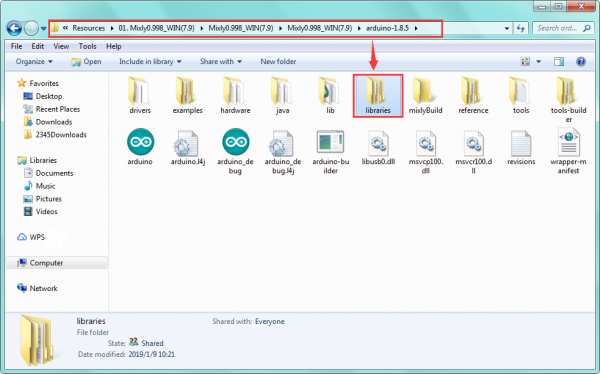
Task: Click the Open toolbar button
Action: 86,62
